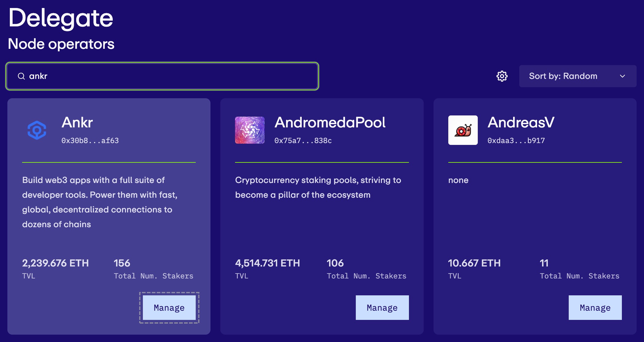
Task: Open the settings gear icon
Action: point(502,76)
